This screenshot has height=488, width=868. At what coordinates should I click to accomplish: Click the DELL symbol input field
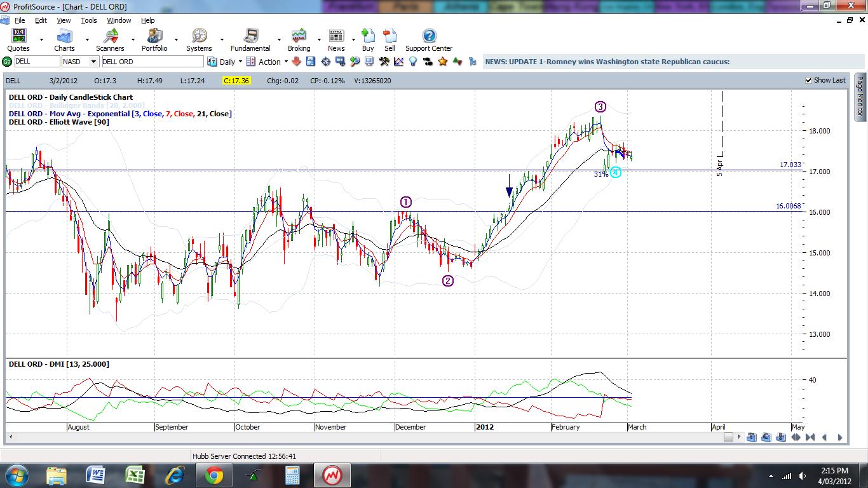point(37,62)
